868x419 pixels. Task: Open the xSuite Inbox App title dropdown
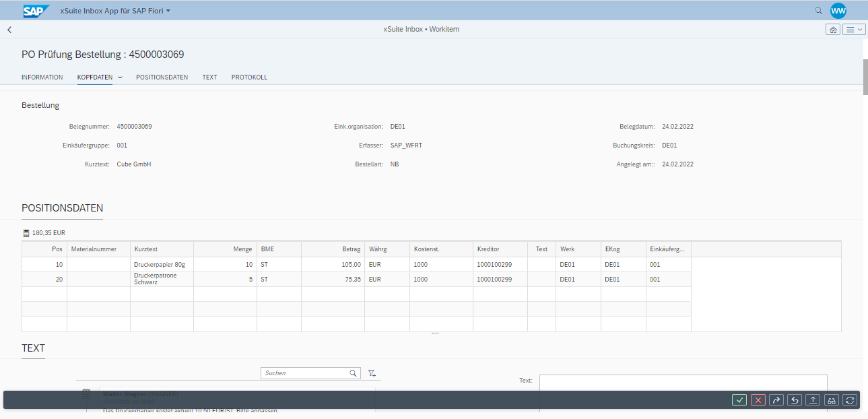coord(113,10)
